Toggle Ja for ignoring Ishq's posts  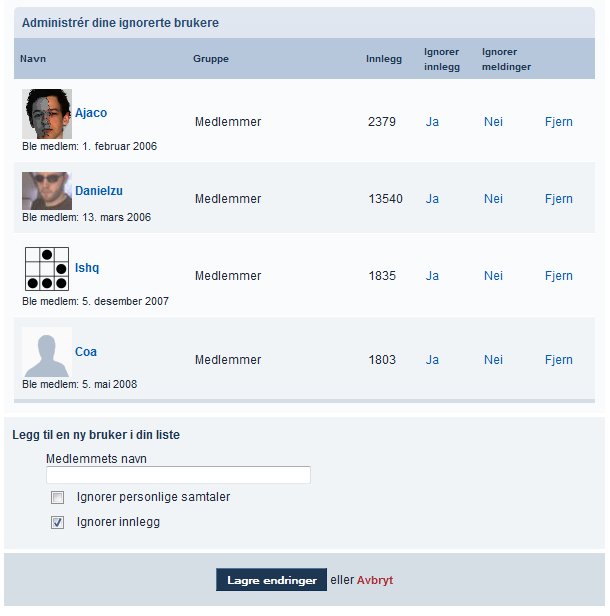432,276
